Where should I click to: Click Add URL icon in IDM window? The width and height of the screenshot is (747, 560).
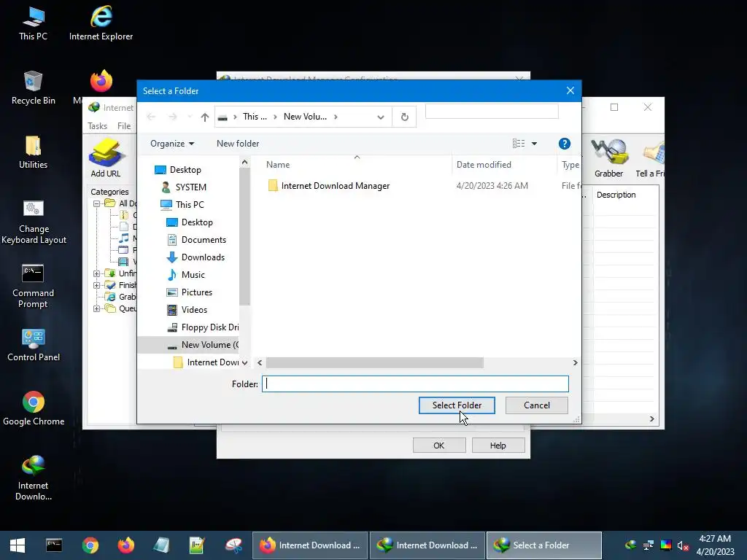(106, 159)
